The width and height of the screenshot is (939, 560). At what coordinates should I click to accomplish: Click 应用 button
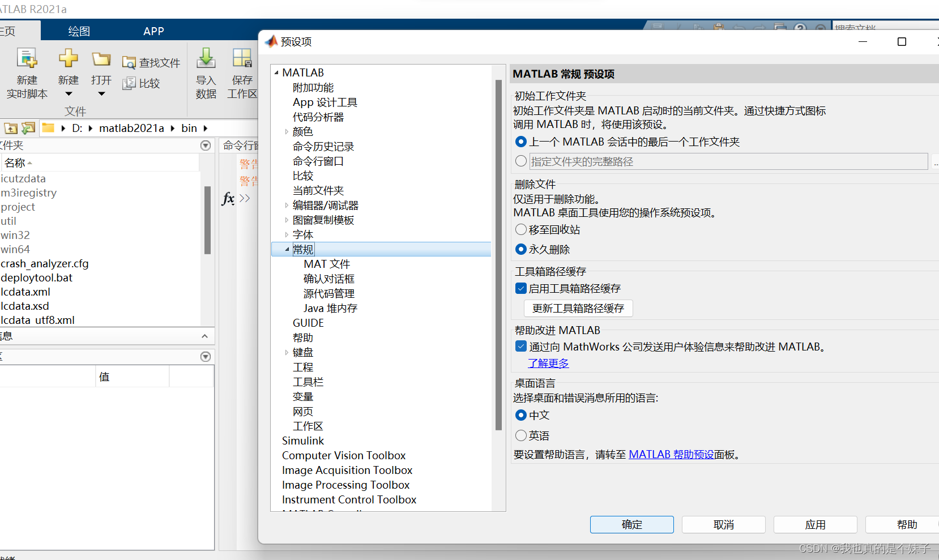pyautogui.click(x=816, y=524)
